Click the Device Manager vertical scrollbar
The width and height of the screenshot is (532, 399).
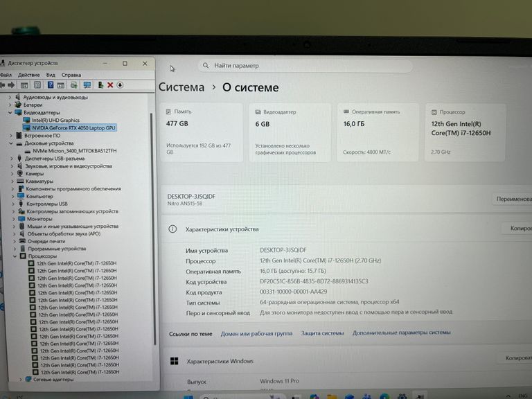[x=152, y=229]
